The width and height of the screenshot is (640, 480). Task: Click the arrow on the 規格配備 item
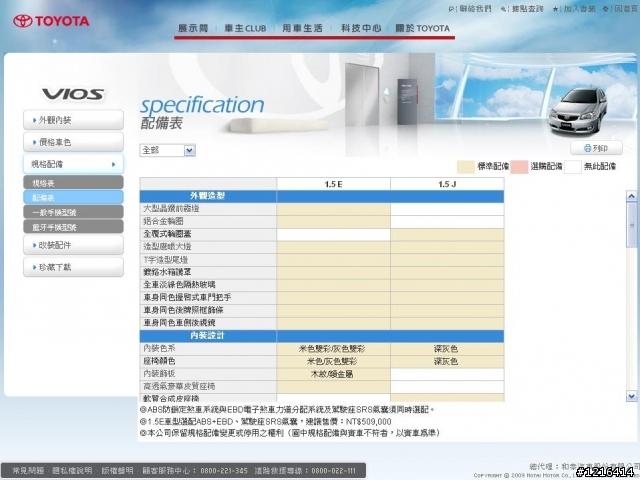(113, 164)
